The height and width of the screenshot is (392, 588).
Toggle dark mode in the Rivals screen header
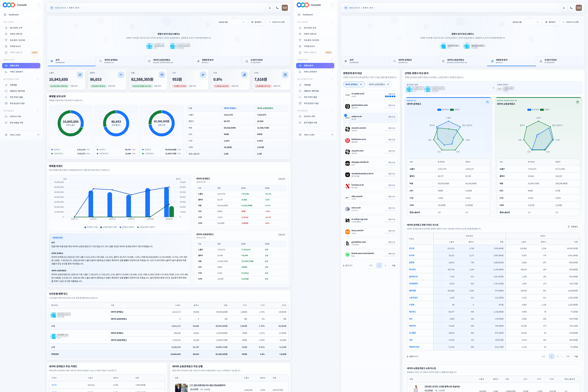[x=571, y=8]
